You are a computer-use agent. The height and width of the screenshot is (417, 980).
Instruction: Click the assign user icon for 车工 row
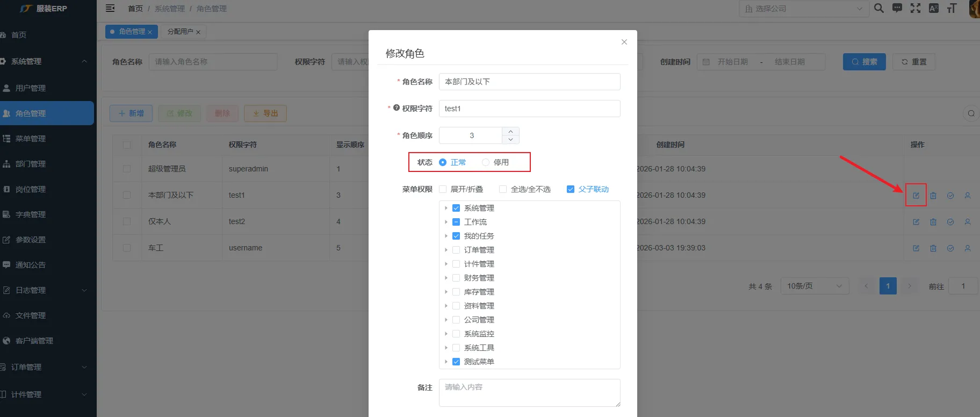coord(968,248)
